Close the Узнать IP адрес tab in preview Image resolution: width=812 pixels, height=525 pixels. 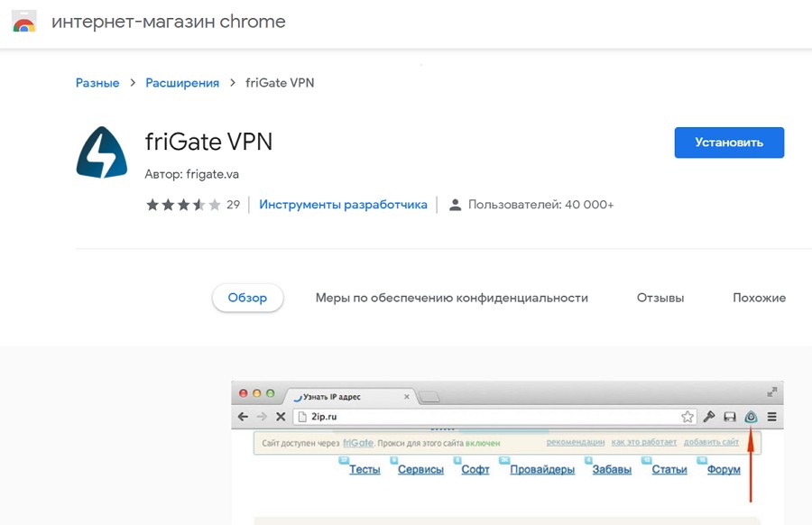click(407, 397)
